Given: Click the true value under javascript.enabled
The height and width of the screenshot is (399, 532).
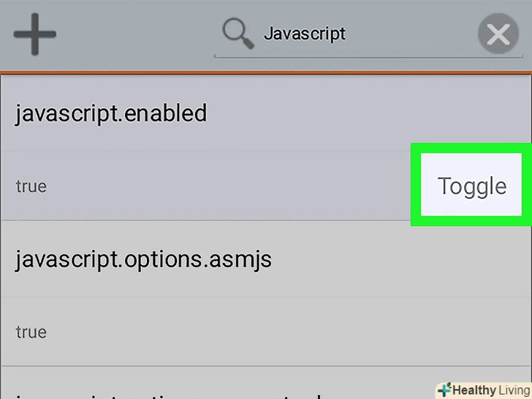Looking at the screenshot, I should (31, 186).
